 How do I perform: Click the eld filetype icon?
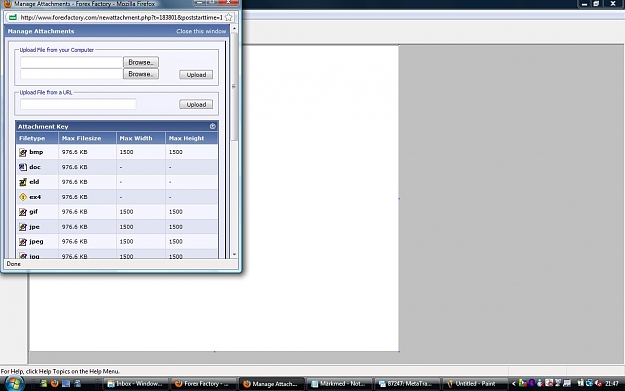[23, 182]
